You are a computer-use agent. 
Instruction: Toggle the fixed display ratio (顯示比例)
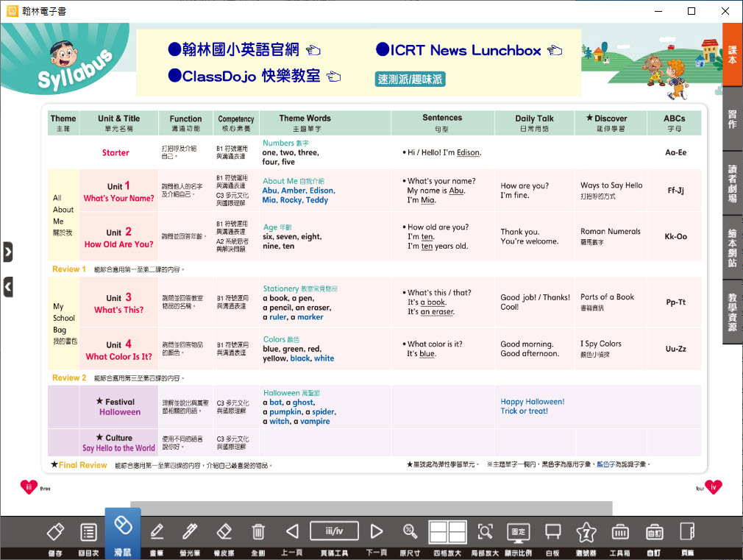(519, 533)
